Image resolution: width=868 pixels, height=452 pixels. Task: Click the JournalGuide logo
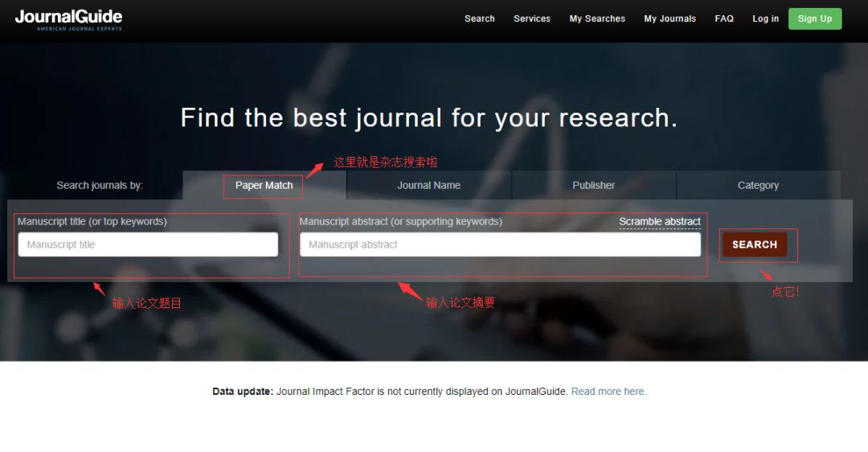point(68,19)
